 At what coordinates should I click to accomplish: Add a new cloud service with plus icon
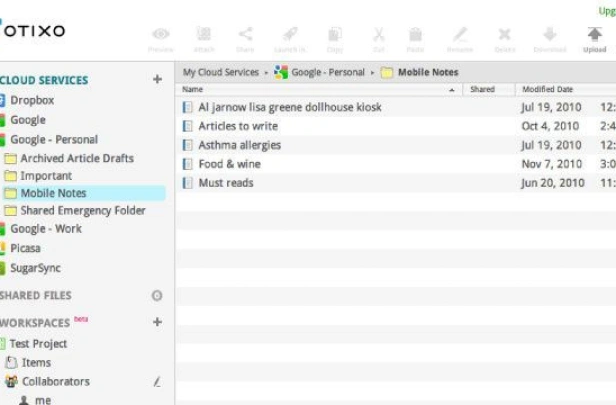point(157,79)
